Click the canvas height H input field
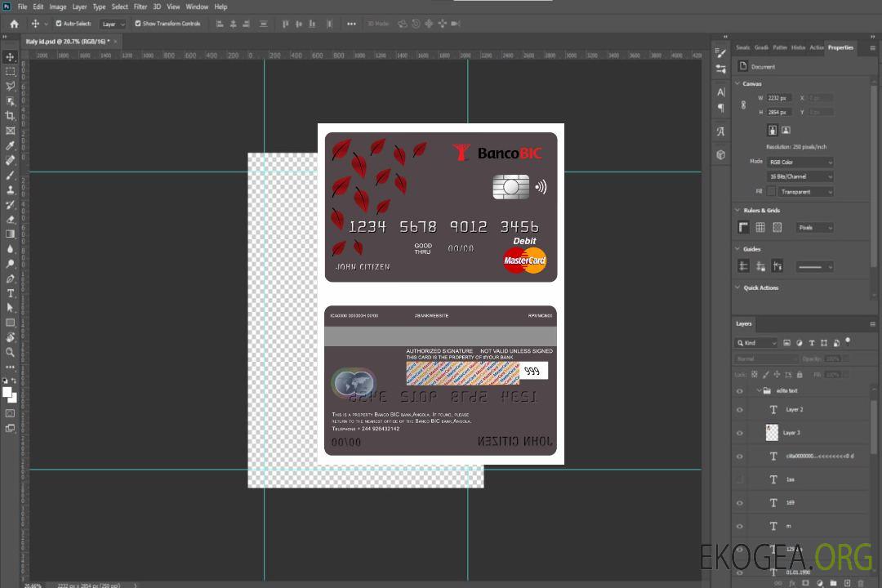Image resolution: width=882 pixels, height=588 pixels. 779,113
